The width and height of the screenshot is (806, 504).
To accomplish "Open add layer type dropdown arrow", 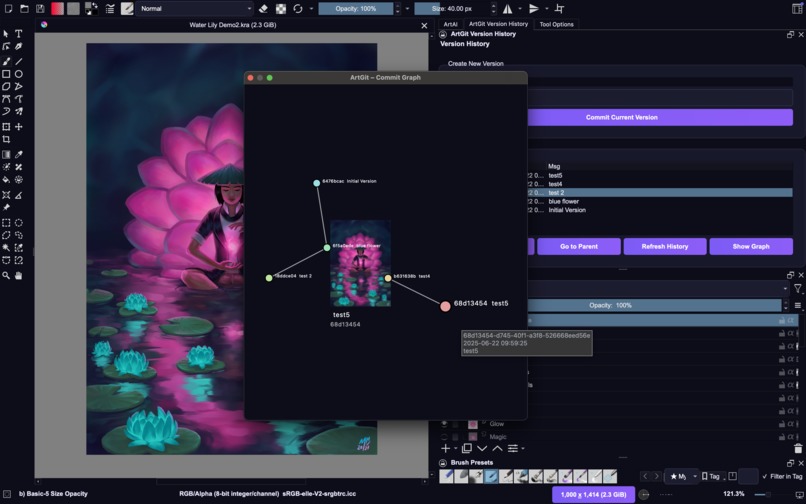I will click(x=455, y=449).
